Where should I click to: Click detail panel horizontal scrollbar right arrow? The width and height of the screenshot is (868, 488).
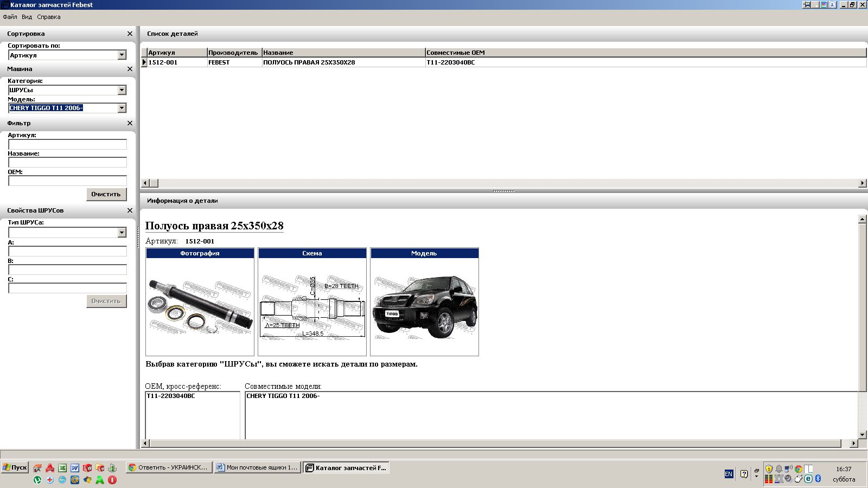tap(853, 444)
